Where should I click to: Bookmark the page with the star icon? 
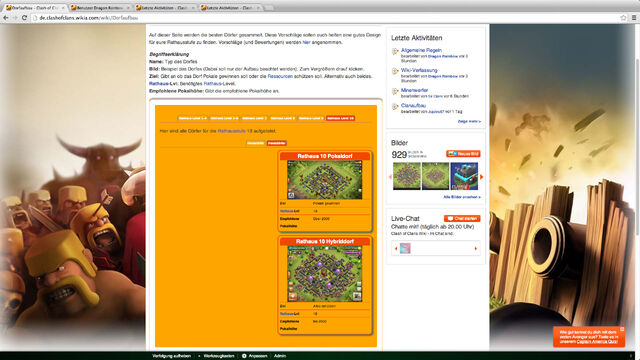623,18
